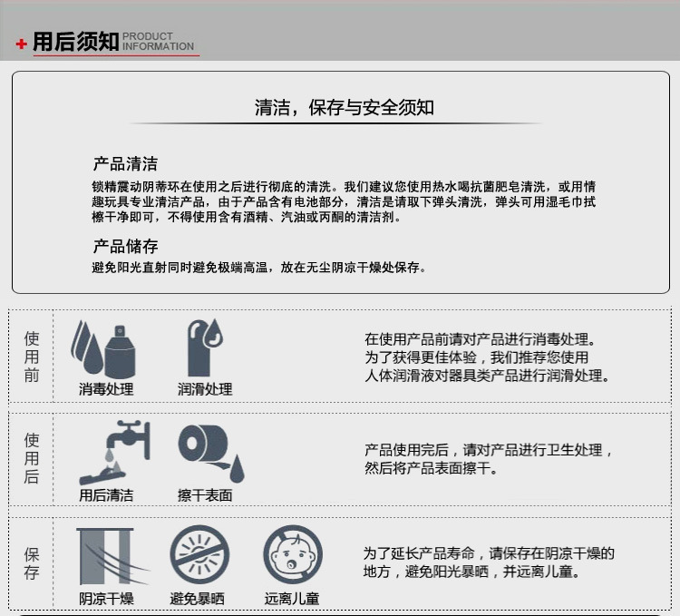Click the tissue roll wipe-dry icon
680x616 pixels.
coord(209,453)
